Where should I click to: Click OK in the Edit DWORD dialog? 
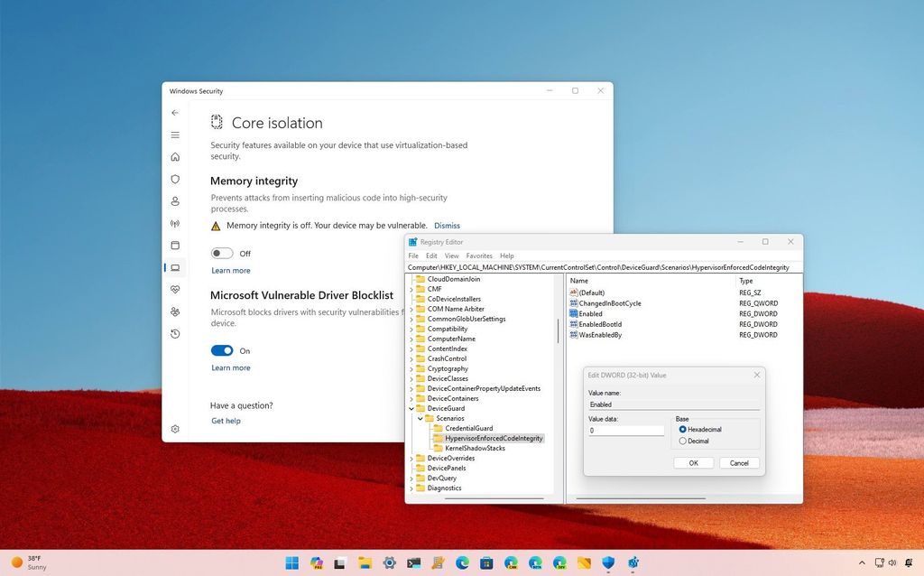click(x=693, y=462)
